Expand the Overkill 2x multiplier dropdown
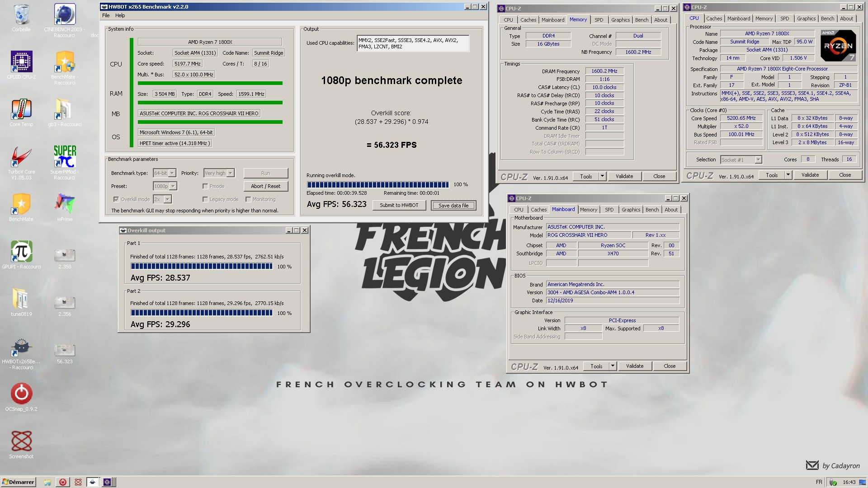 tap(168, 199)
